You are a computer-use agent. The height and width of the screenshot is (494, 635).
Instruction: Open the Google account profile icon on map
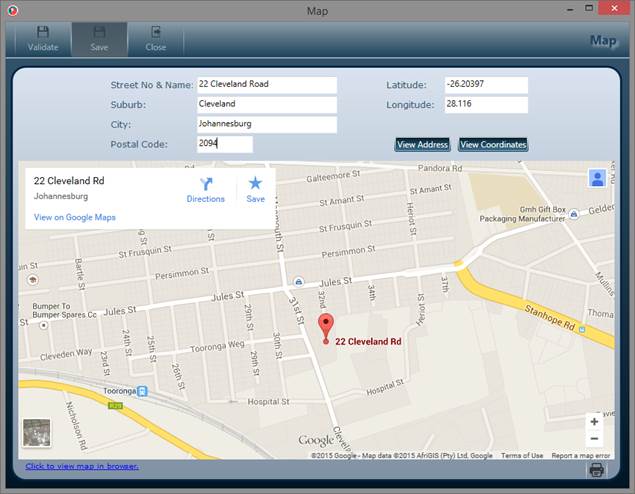click(x=597, y=178)
